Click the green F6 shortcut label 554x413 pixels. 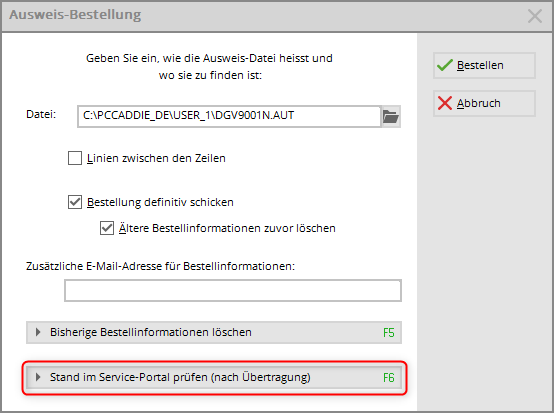point(389,377)
